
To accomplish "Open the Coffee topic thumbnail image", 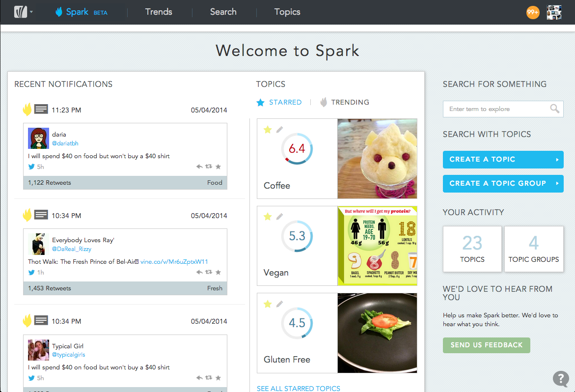I will [377, 158].
